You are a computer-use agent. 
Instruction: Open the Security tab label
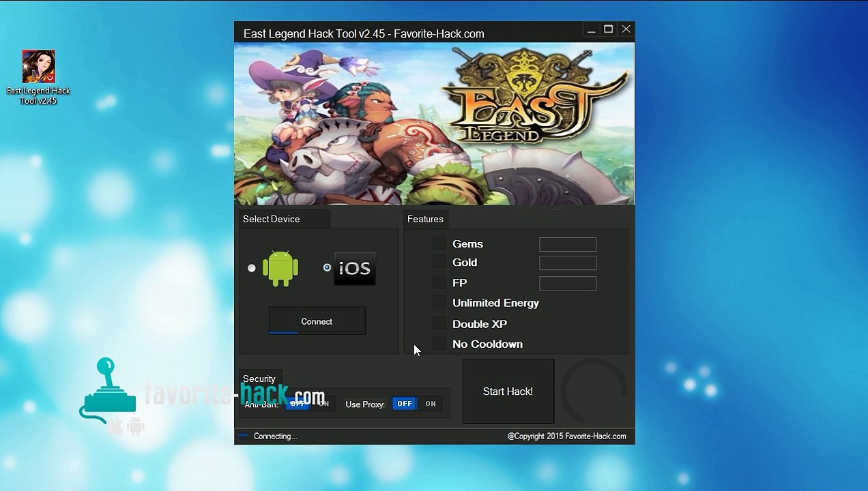(x=259, y=379)
